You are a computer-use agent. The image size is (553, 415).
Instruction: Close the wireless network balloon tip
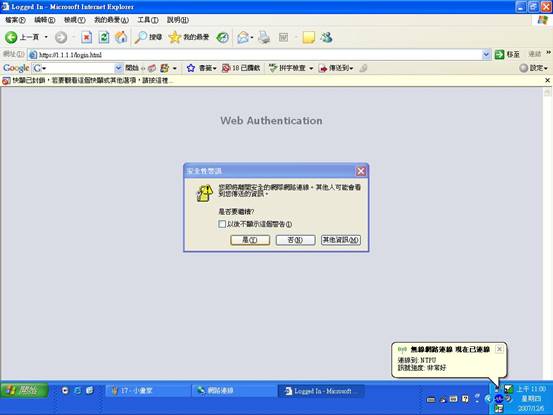pos(499,349)
